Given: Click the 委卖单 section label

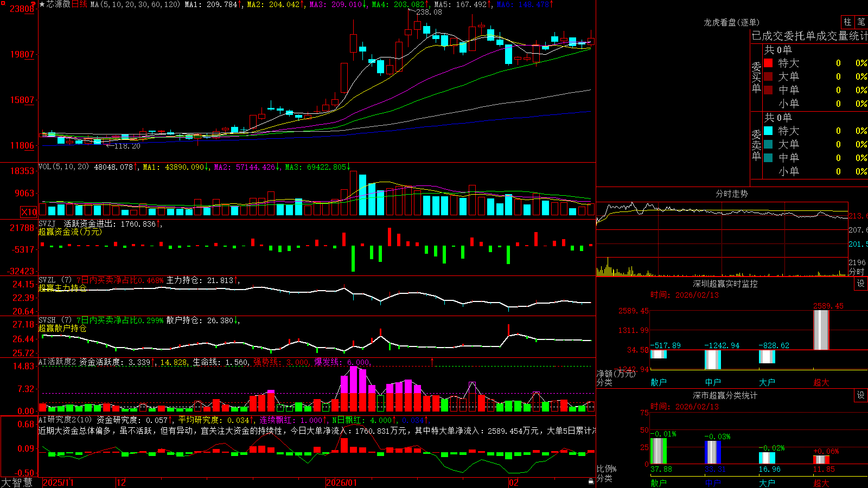Looking at the screenshot, I should tap(756, 145).
